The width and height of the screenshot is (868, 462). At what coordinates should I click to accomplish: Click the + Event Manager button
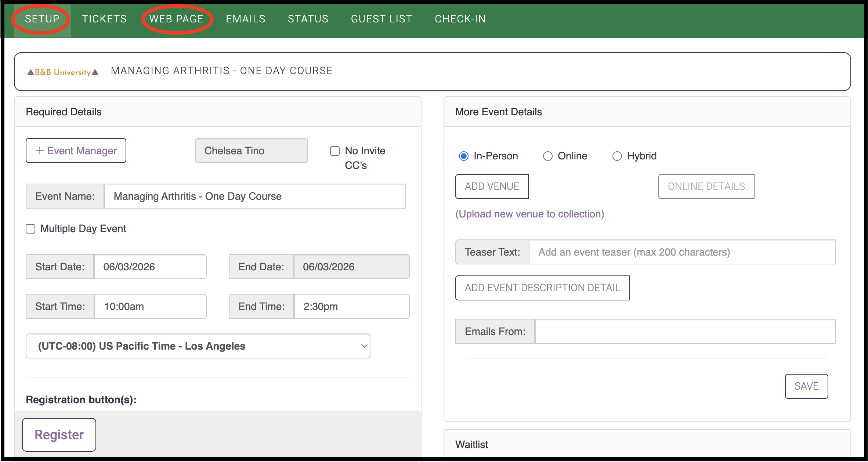pyautogui.click(x=76, y=151)
